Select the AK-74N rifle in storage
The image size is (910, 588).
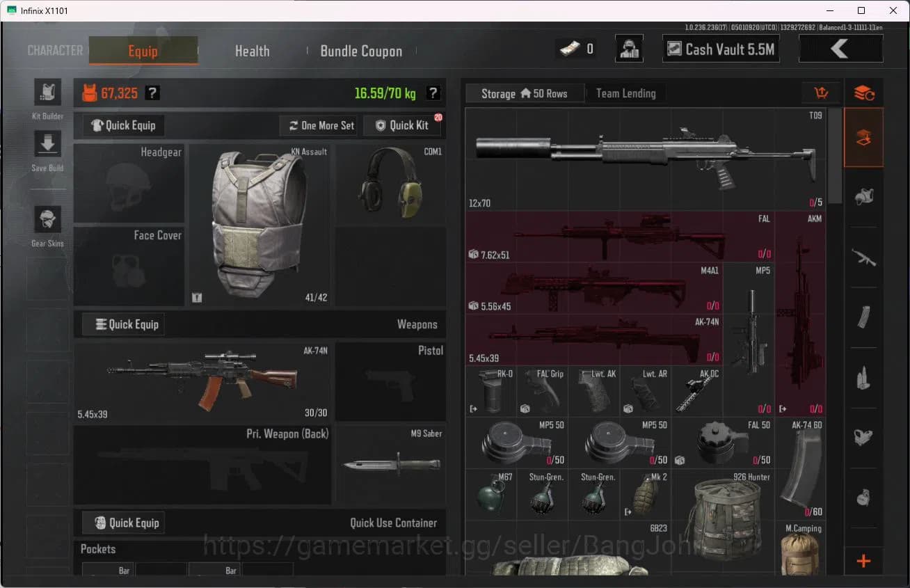click(594, 340)
